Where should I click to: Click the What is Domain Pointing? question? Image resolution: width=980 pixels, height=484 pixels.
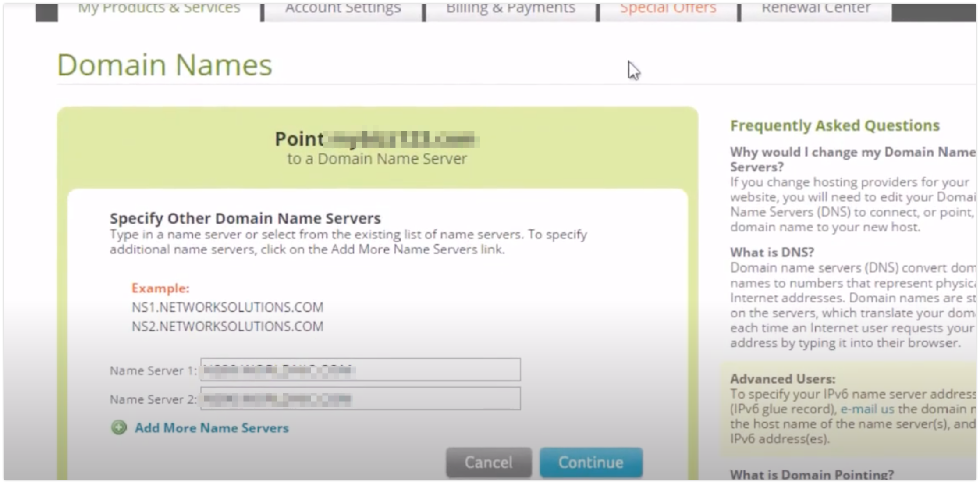coord(812,475)
